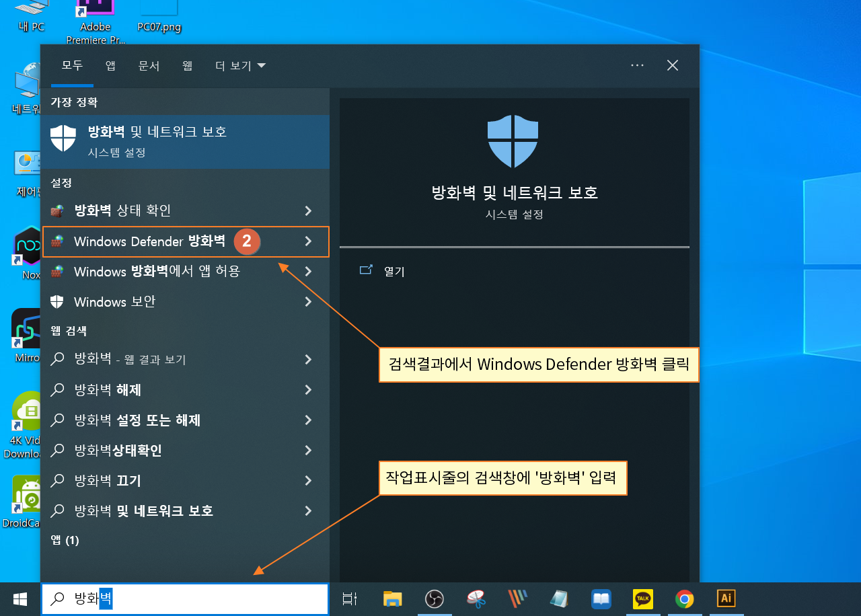861x616 pixels.
Task: Click the taskbar search input field
Action: [x=185, y=599]
